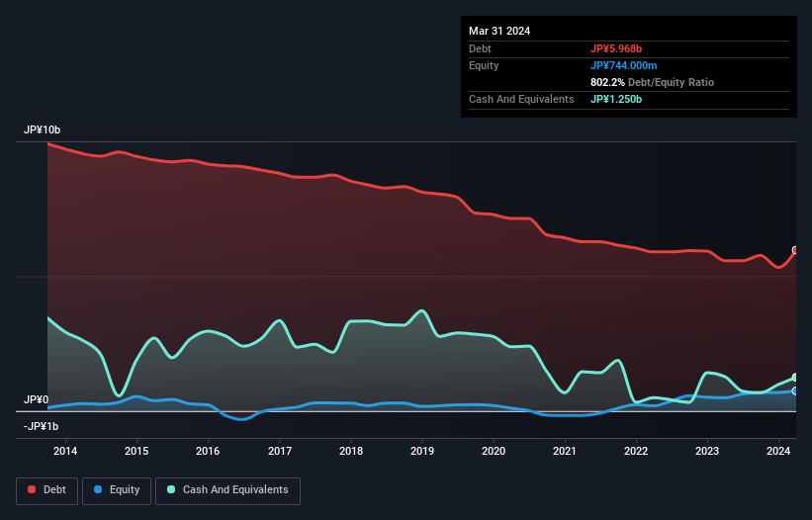Toggle Cash And Equivalents legend button
The image size is (812, 520).
227,490
